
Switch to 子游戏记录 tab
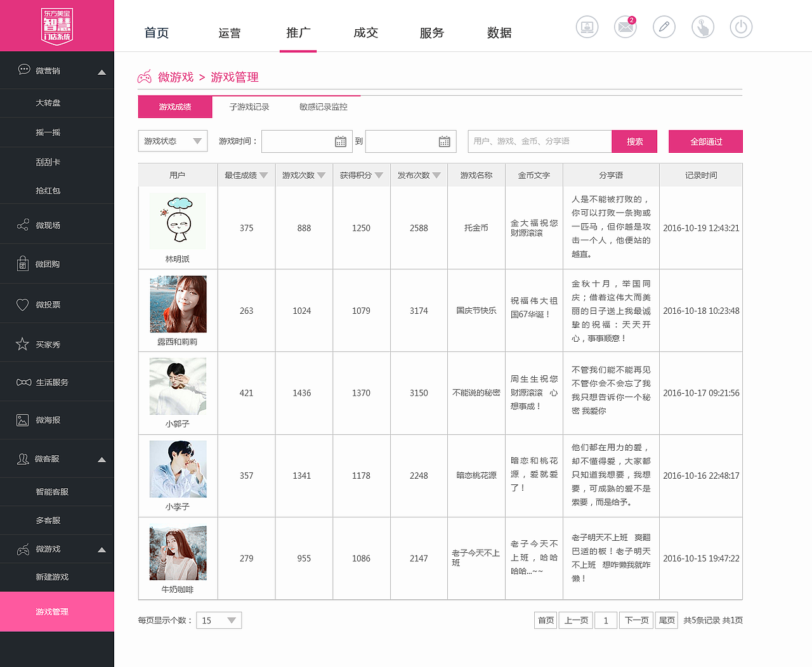pos(249,107)
